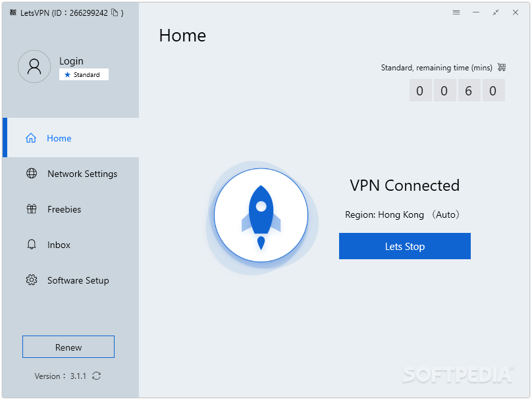Click the Region: Hong Kong (Auto) label
Viewport: 532px width, 400px height.
[402, 214]
